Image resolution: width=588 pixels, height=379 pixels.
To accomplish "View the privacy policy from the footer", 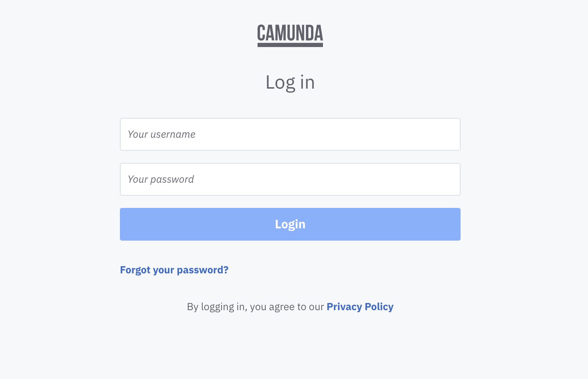I will pos(360,307).
